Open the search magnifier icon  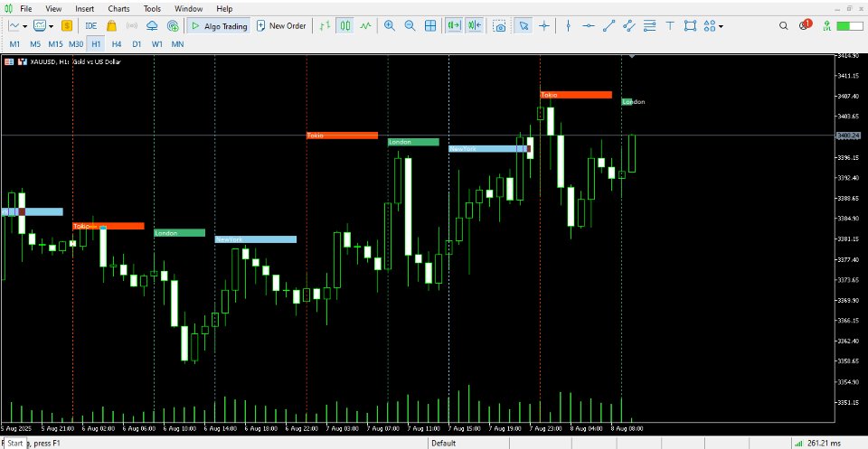783,25
